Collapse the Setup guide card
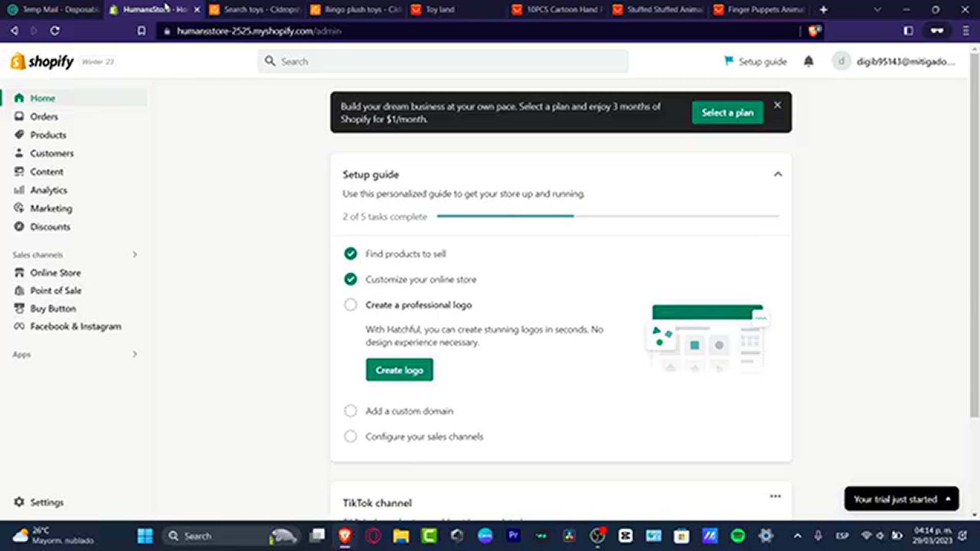Screen dimensions: 980x551 coord(778,174)
